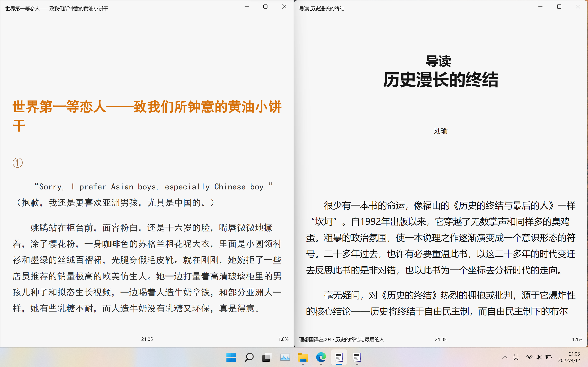Screen dimensions: 588x367
Task: Click the author name 刘瑜 on the right page
Action: pyautogui.click(x=441, y=131)
